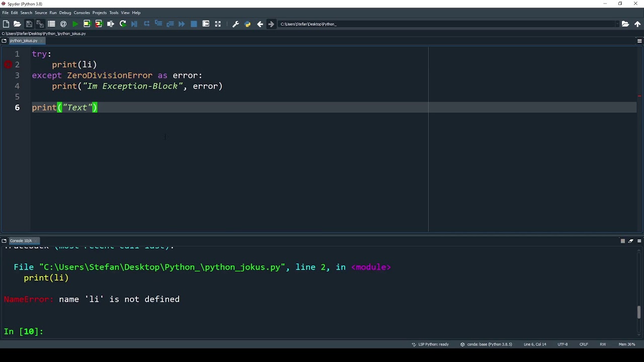
Task: Open the file switcher list icon
Action: click(x=51, y=24)
